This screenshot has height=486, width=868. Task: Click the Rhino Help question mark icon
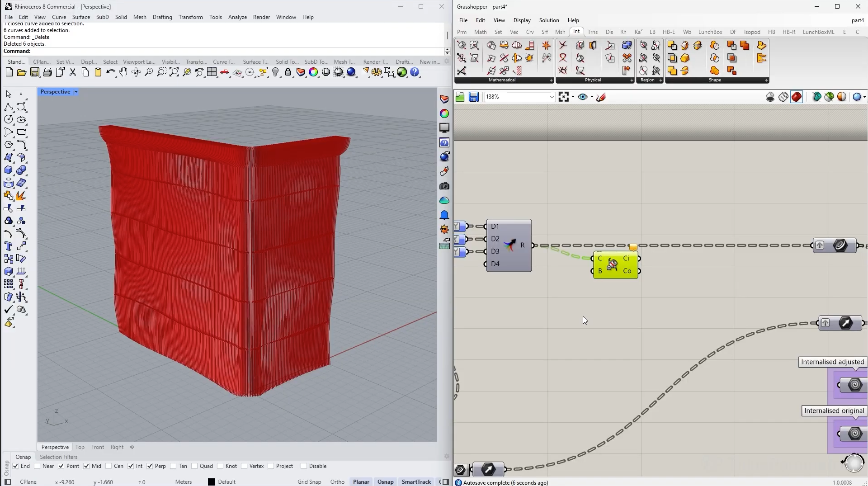(x=415, y=72)
